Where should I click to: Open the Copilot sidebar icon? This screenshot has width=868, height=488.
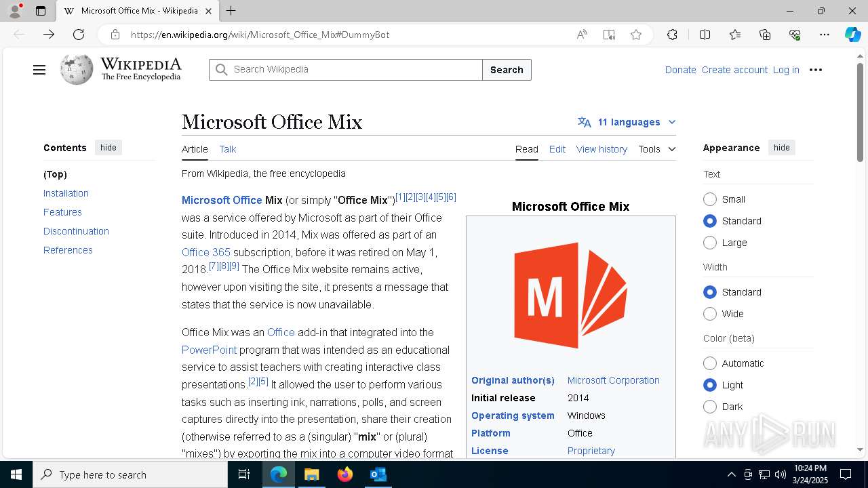852,35
